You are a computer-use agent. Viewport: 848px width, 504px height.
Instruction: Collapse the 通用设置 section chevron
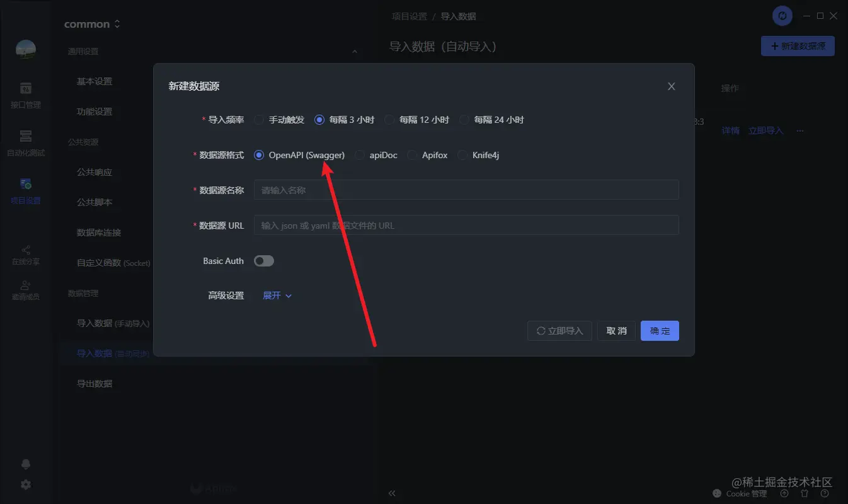(x=355, y=52)
